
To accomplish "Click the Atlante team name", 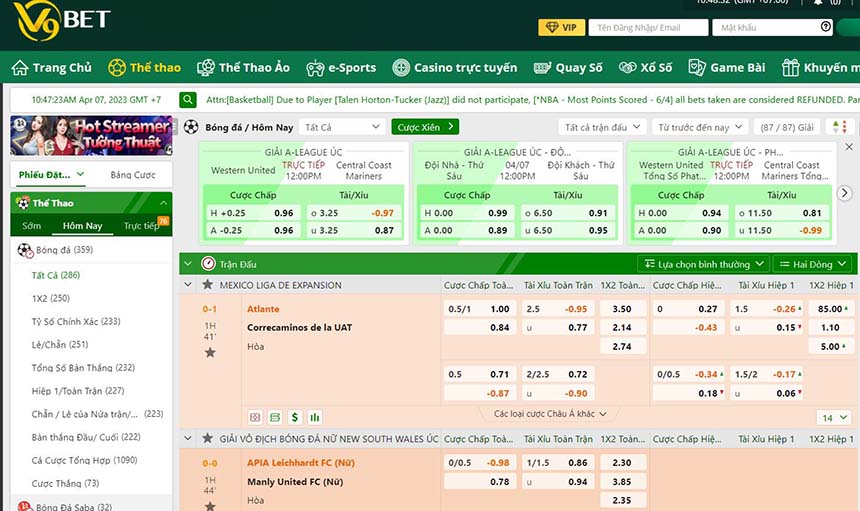I will point(263,309).
